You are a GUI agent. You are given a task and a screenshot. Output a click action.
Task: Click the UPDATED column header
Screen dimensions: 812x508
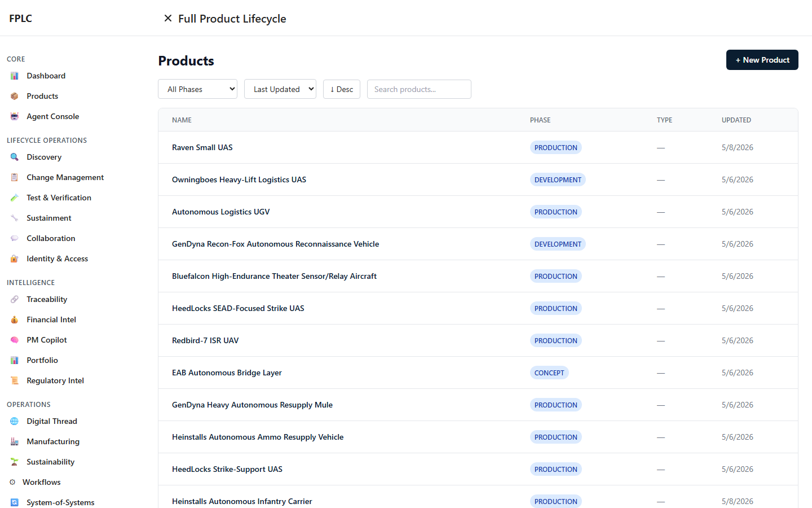(736, 120)
